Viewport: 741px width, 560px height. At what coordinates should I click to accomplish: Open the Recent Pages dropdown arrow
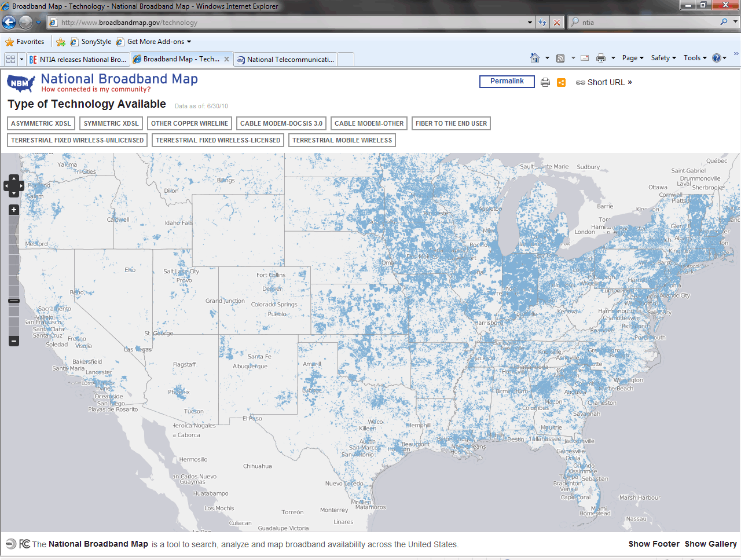coord(39,23)
